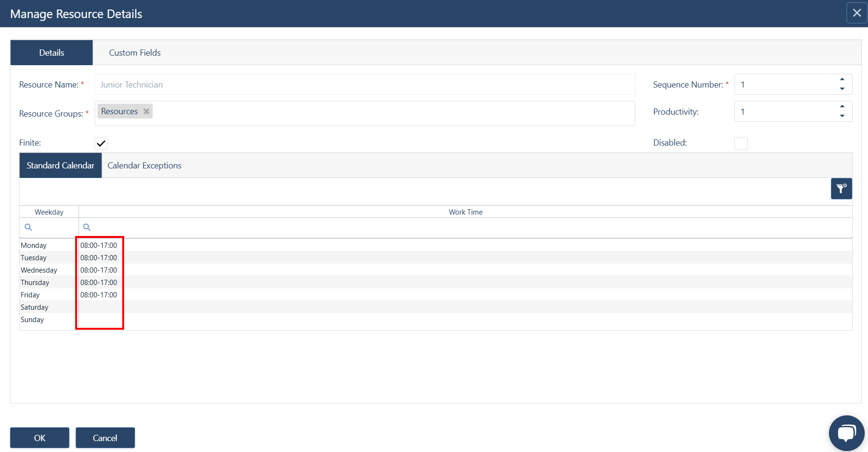Viewport: 868px width, 452px height.
Task: Close the Manage Resource Details dialog
Action: 857,13
